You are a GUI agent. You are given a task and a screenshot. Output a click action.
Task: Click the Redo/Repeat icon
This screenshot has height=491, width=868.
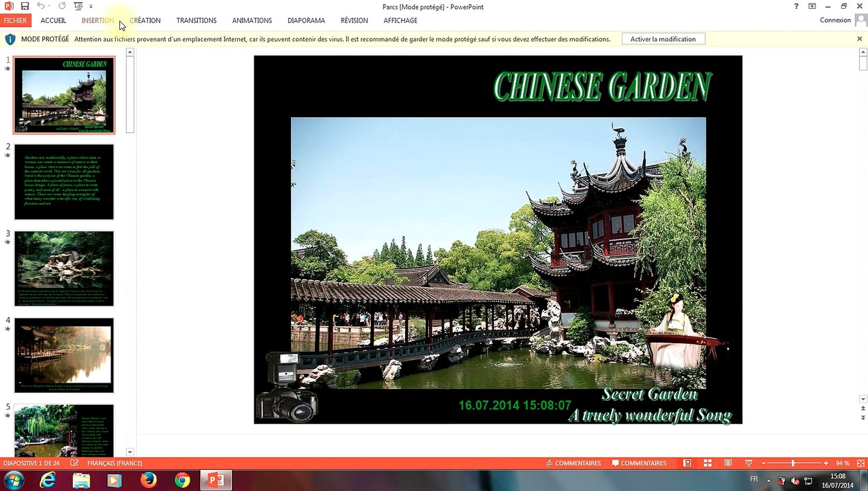62,6
